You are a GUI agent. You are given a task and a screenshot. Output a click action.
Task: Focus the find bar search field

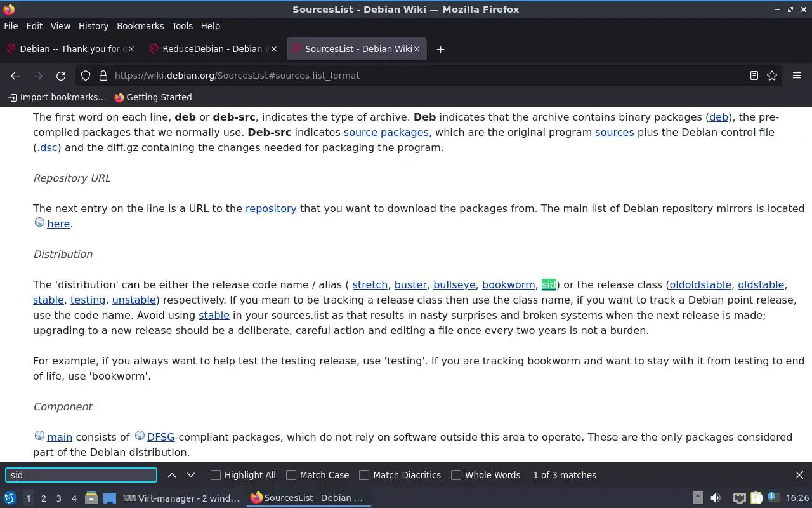(81, 475)
